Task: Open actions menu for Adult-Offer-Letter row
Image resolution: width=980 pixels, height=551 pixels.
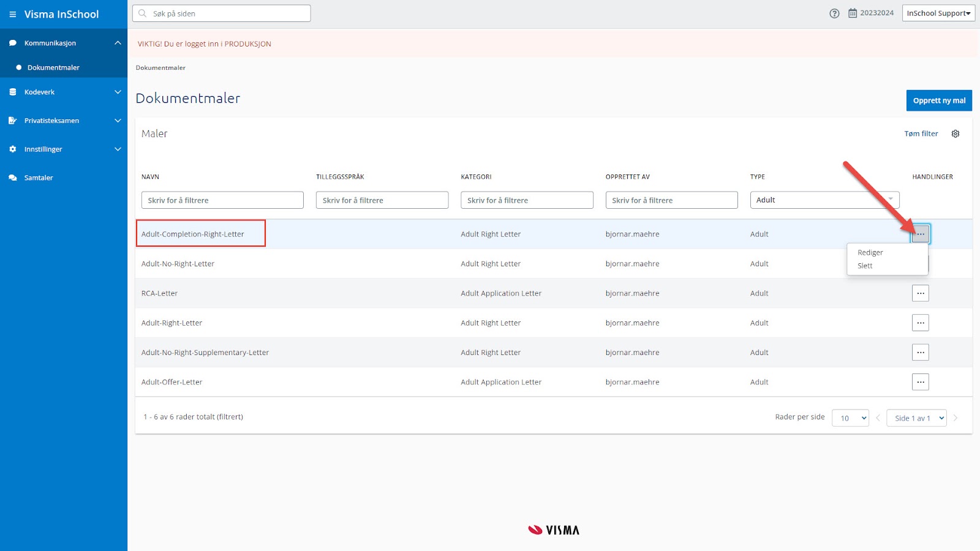Action: coord(921,382)
